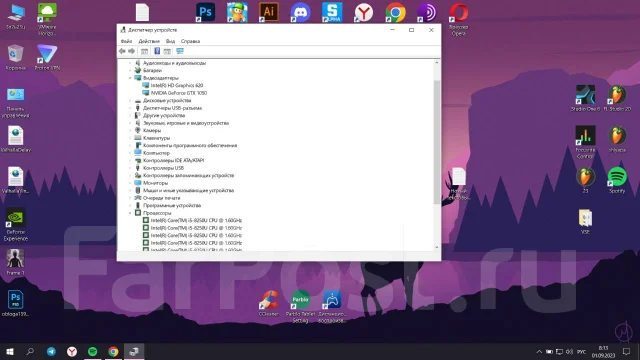Collapse the Процессоры category
The image size is (640, 360).
point(130,213)
